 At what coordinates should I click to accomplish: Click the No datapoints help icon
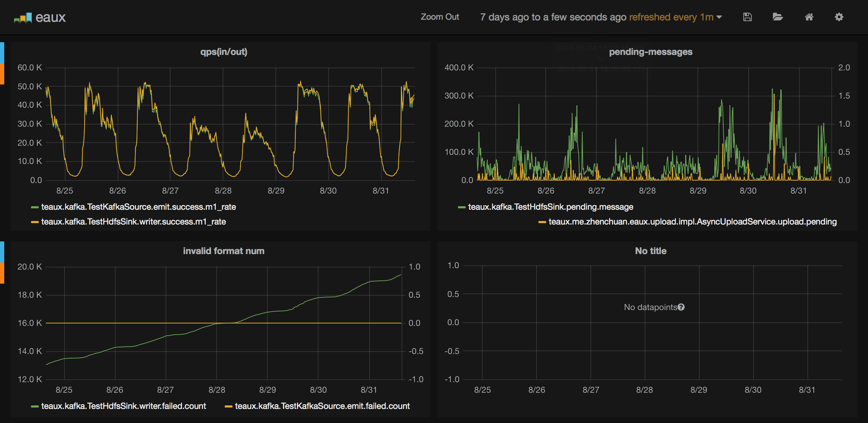click(x=681, y=307)
